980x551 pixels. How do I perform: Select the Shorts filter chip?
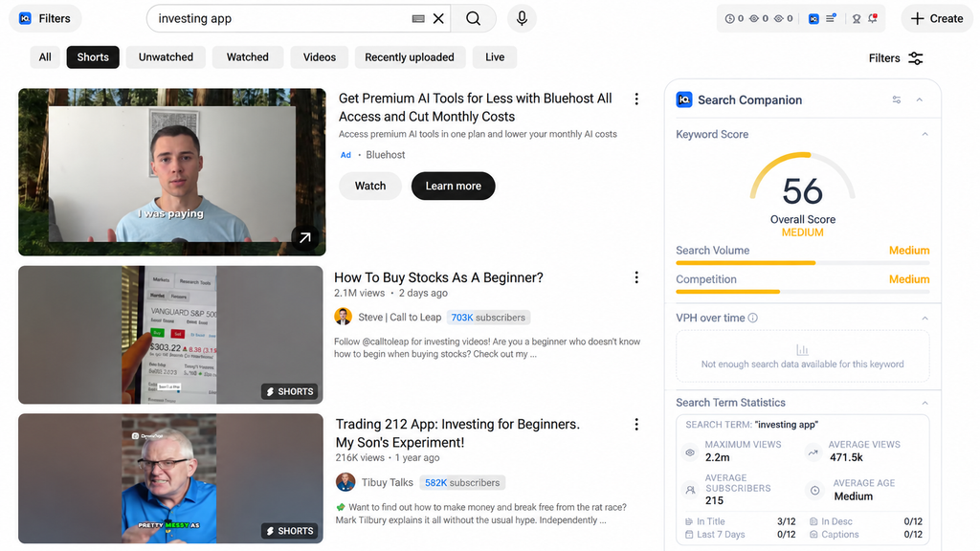click(93, 56)
